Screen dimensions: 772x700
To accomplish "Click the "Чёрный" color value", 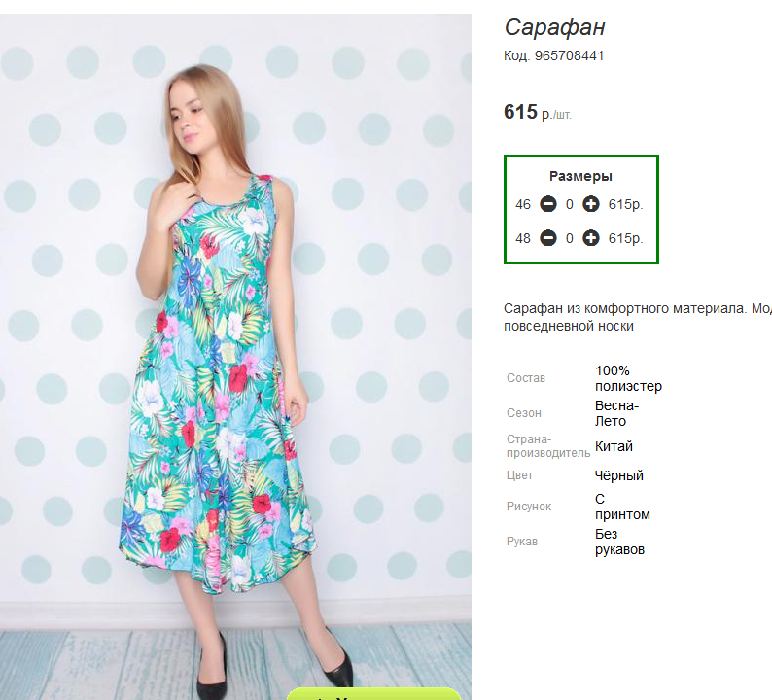I will [x=619, y=475].
